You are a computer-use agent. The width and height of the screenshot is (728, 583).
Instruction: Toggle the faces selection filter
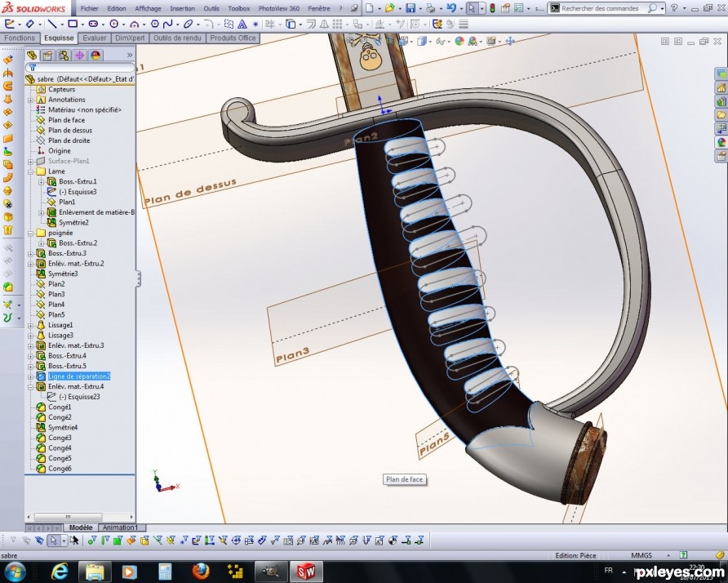tap(118, 541)
